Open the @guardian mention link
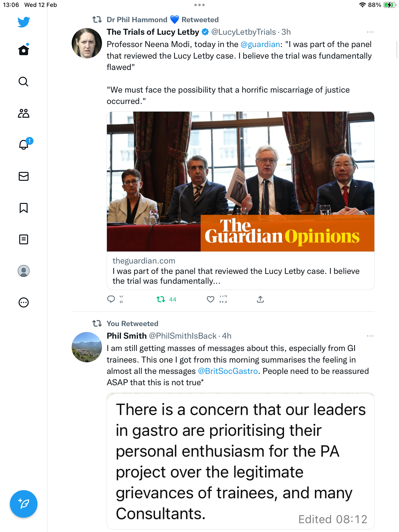399x532 pixels. [260, 44]
